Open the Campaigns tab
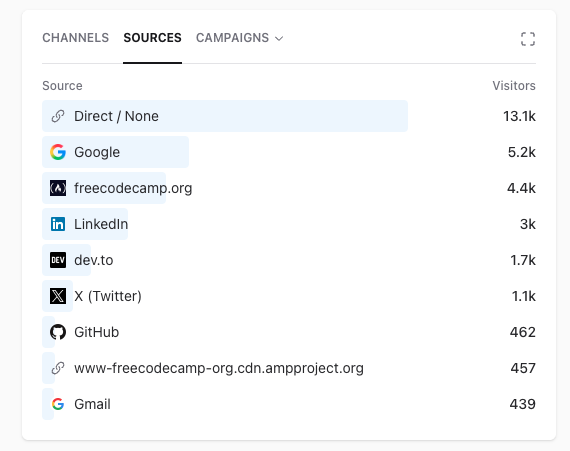The height and width of the screenshot is (451, 570). [233, 38]
